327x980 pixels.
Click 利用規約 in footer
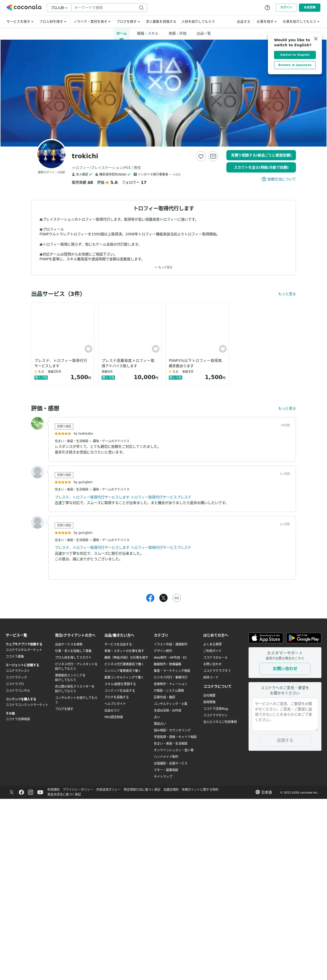coord(53,789)
